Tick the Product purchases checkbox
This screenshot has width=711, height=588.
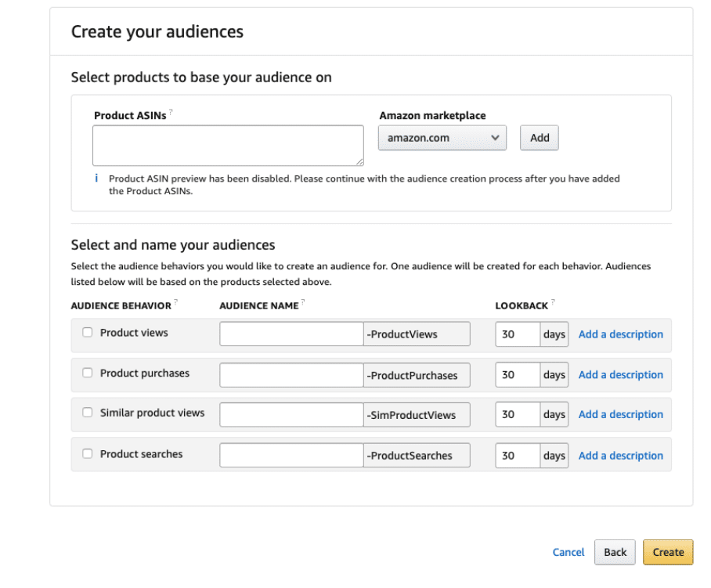click(88, 373)
